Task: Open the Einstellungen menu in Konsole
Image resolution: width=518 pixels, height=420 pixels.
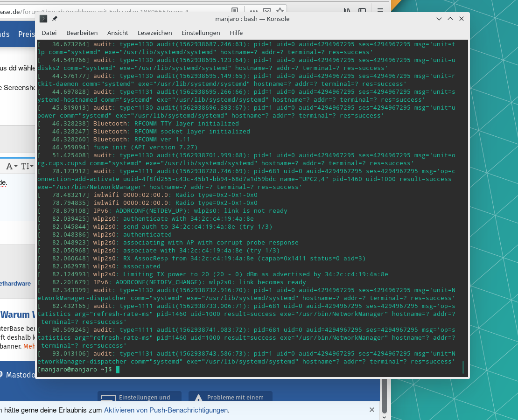Action: (201, 33)
